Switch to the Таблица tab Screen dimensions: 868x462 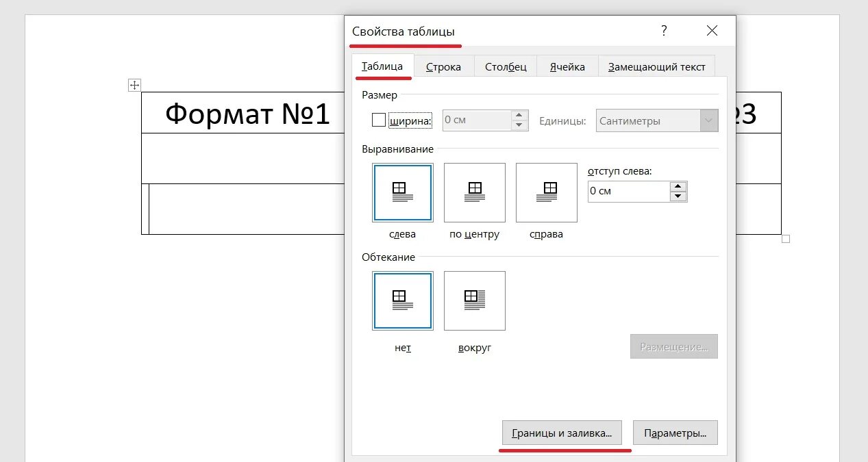382,66
